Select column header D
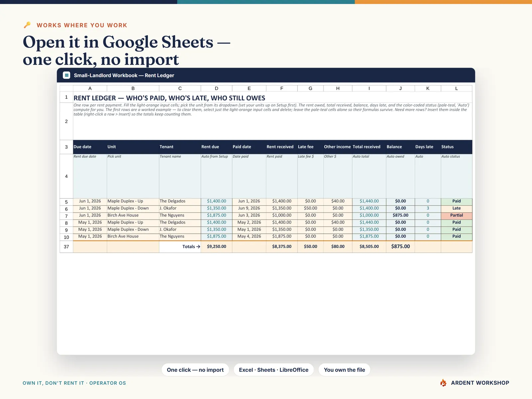Viewport: 532px width, 399px height. pos(216,88)
